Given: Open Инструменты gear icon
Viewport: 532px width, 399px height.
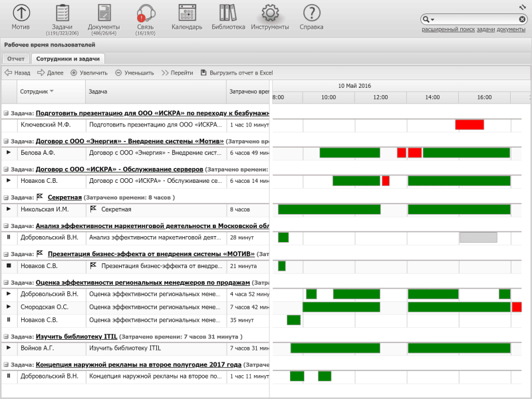Looking at the screenshot, I should point(269,13).
